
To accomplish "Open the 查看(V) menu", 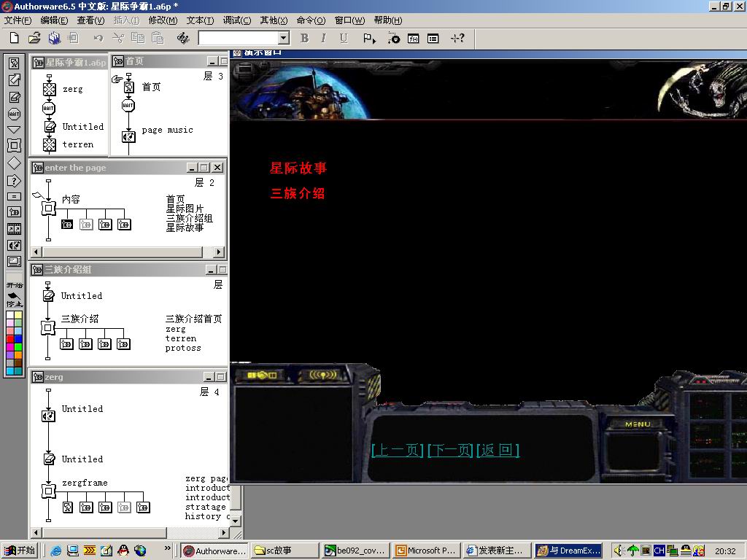I will pyautogui.click(x=90, y=20).
